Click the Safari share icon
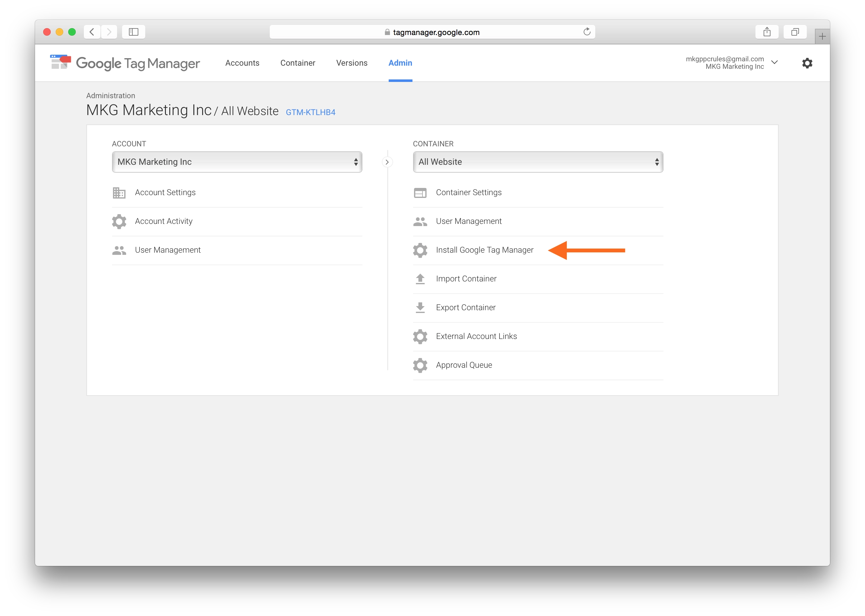Screen dimensions: 865x616 click(x=767, y=32)
